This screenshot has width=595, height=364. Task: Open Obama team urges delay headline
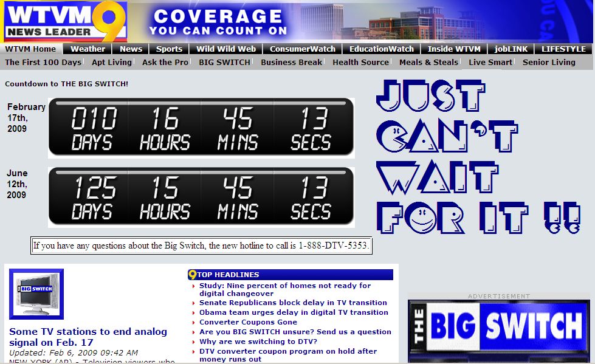coord(294,312)
